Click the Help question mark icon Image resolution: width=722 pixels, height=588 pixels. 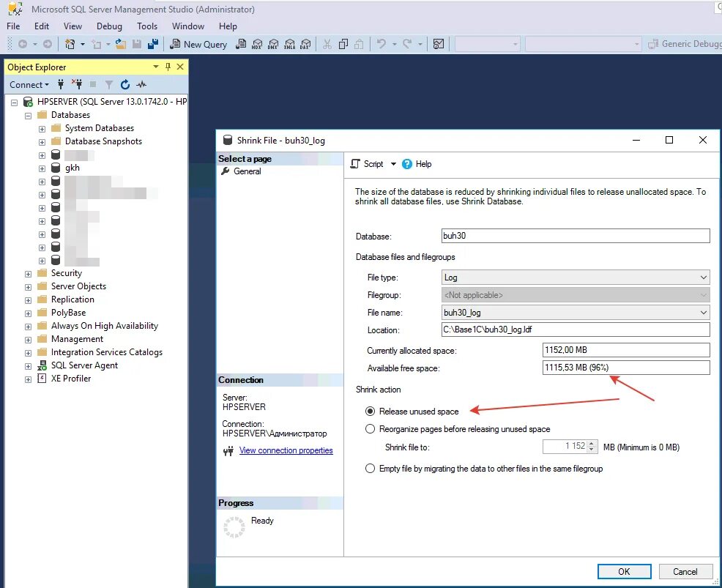point(407,164)
